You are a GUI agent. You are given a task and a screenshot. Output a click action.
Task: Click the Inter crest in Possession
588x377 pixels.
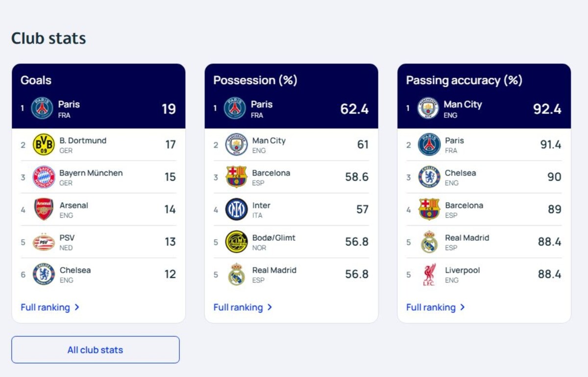pyautogui.click(x=236, y=209)
